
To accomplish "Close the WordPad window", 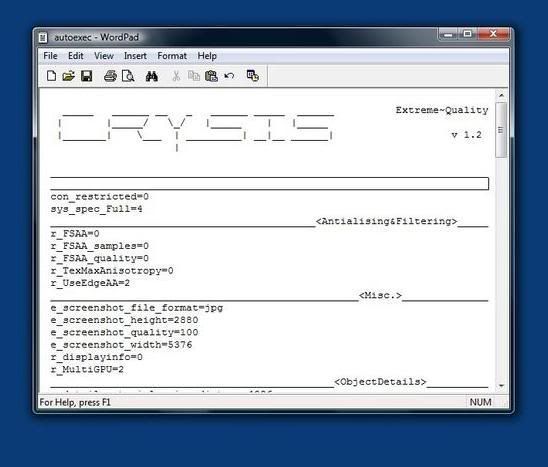I will coord(493,34).
